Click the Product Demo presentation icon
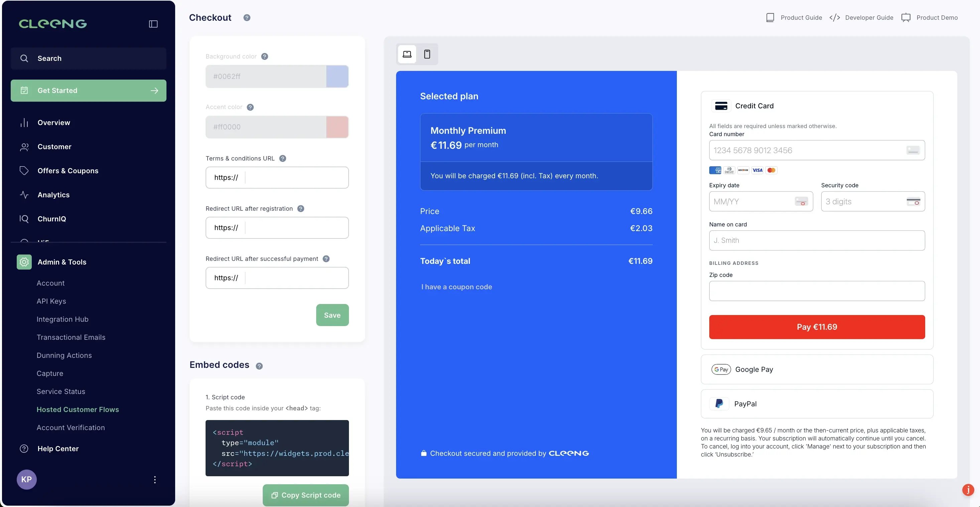The image size is (980, 507). (x=906, y=17)
